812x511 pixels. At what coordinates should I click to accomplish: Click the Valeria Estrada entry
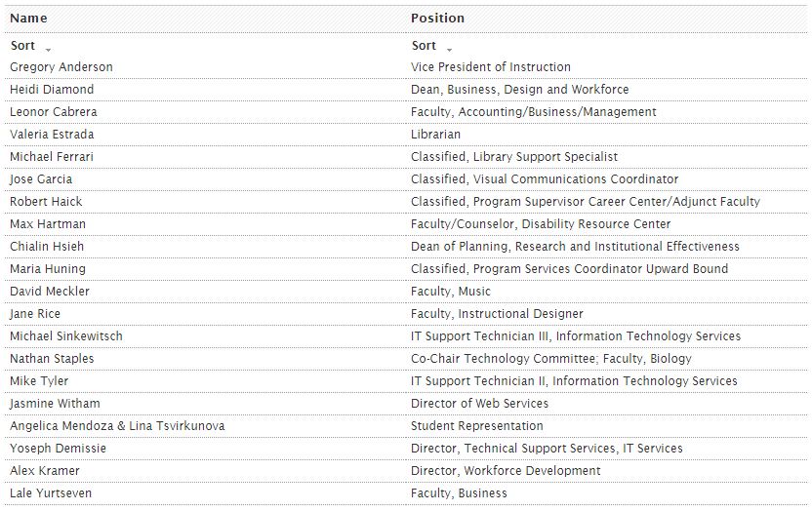[x=52, y=135]
